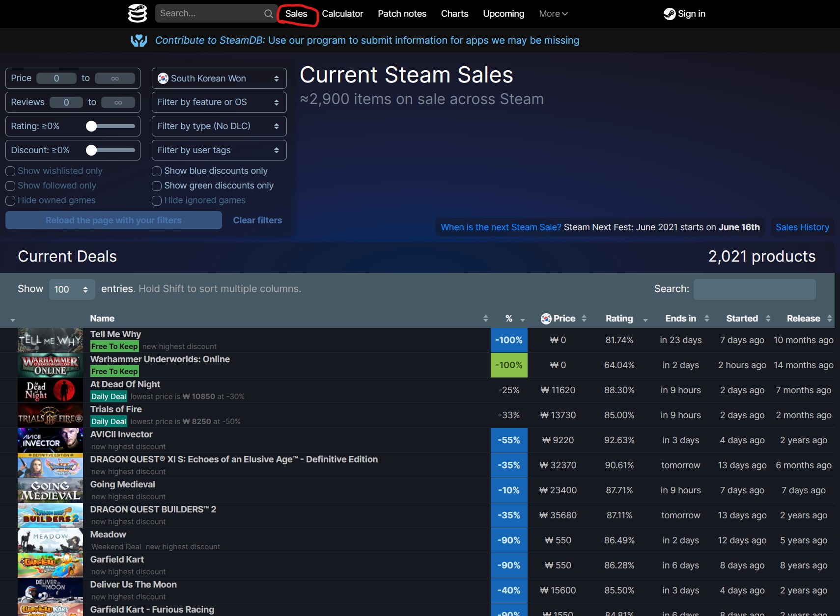Go to Patch notes page
The height and width of the screenshot is (616, 840).
coord(402,14)
